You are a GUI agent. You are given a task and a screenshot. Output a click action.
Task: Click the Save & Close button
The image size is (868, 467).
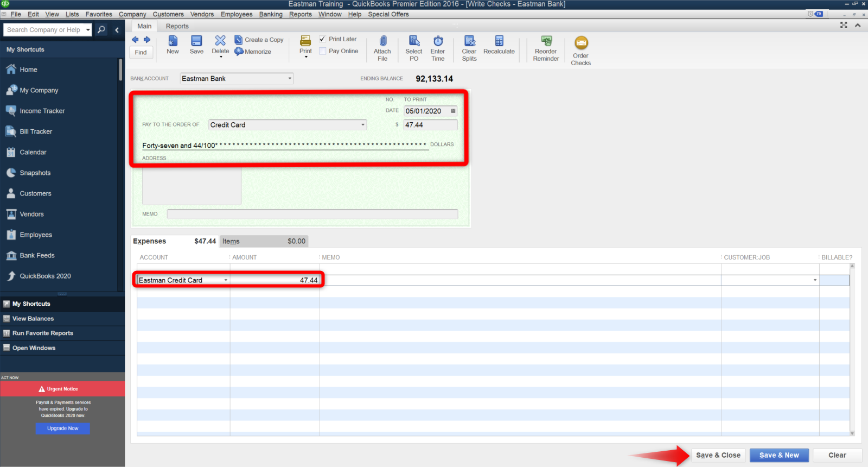pos(718,455)
